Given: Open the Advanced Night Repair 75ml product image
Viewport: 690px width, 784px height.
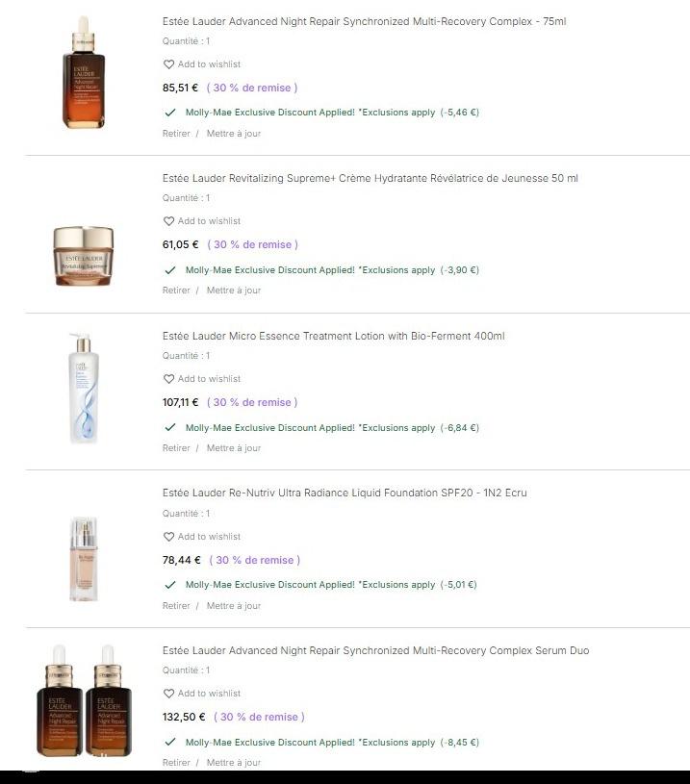Looking at the screenshot, I should (x=84, y=73).
